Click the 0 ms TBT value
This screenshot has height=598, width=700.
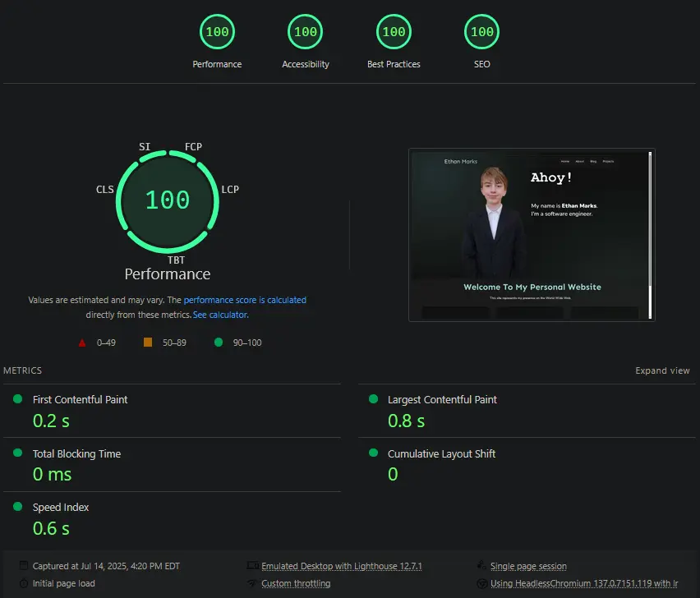tap(53, 475)
